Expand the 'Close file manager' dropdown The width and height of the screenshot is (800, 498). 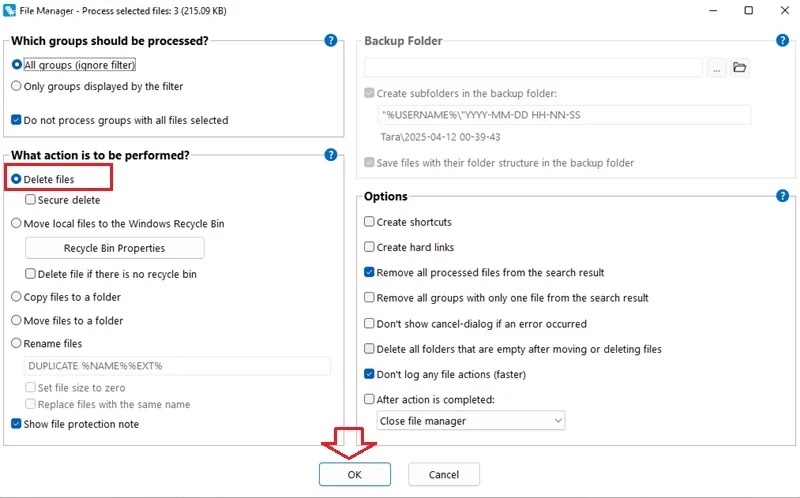(x=471, y=421)
